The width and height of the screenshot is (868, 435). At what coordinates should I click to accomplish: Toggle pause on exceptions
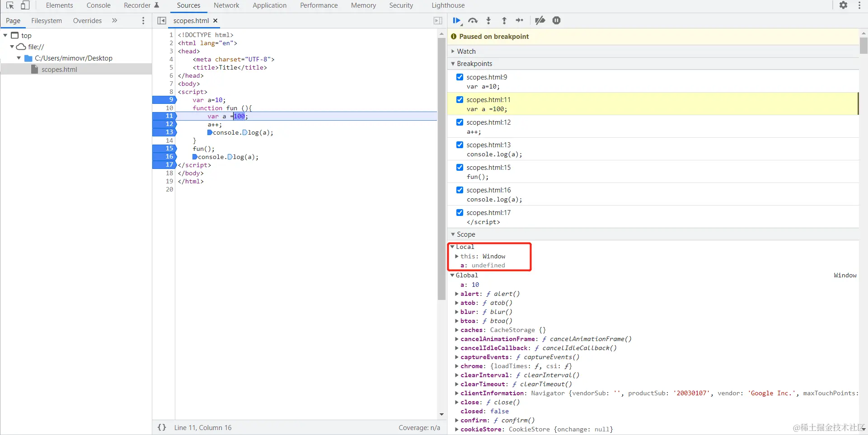click(557, 20)
